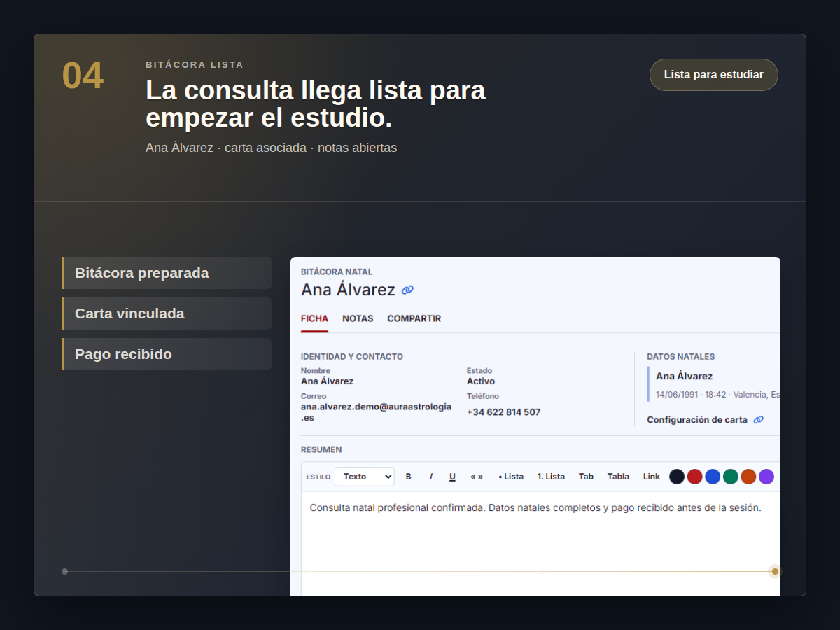Pick the orange text color swatch
The width and height of the screenshot is (840, 630).
coord(748,477)
